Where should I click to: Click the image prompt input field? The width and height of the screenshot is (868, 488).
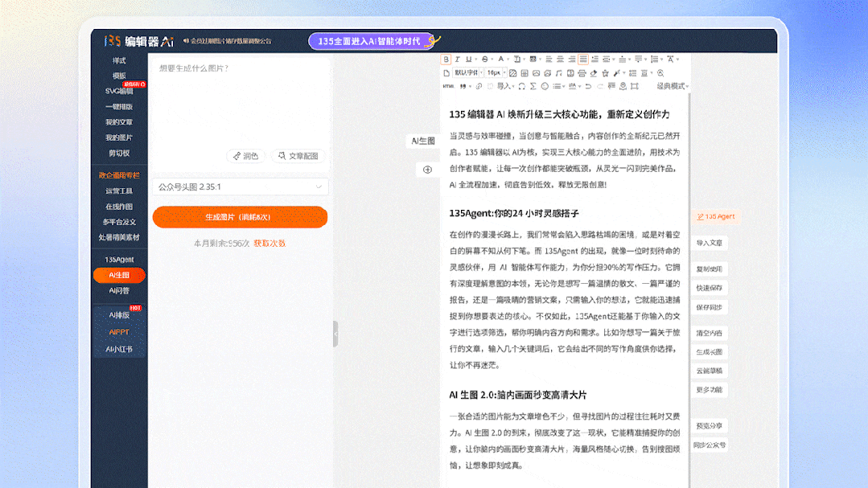tap(239, 105)
